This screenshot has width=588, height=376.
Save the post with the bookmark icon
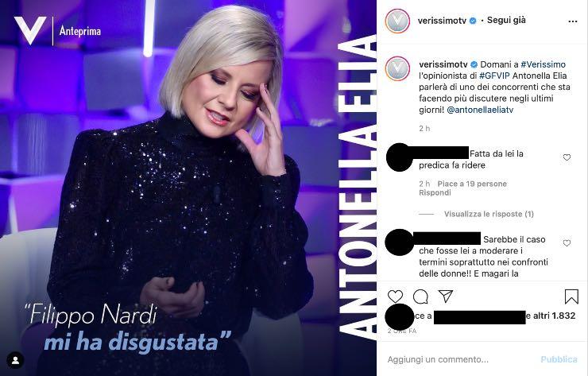571,297
